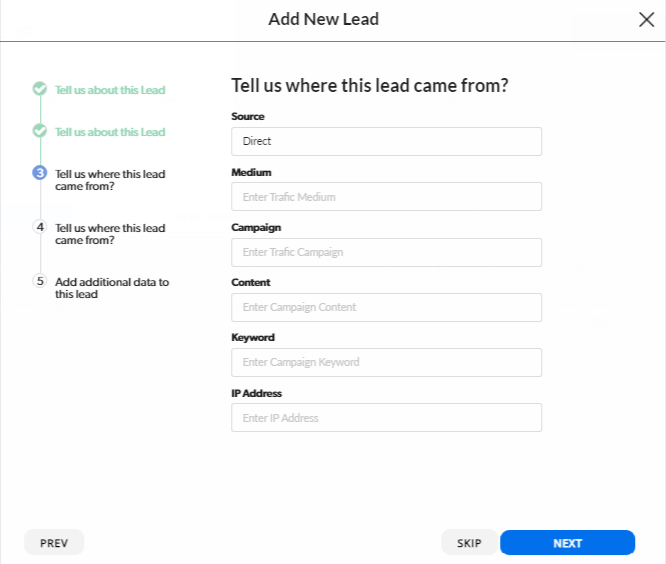Proceed using the blue NEXT button
The width and height of the screenshot is (666, 564).
click(x=567, y=543)
